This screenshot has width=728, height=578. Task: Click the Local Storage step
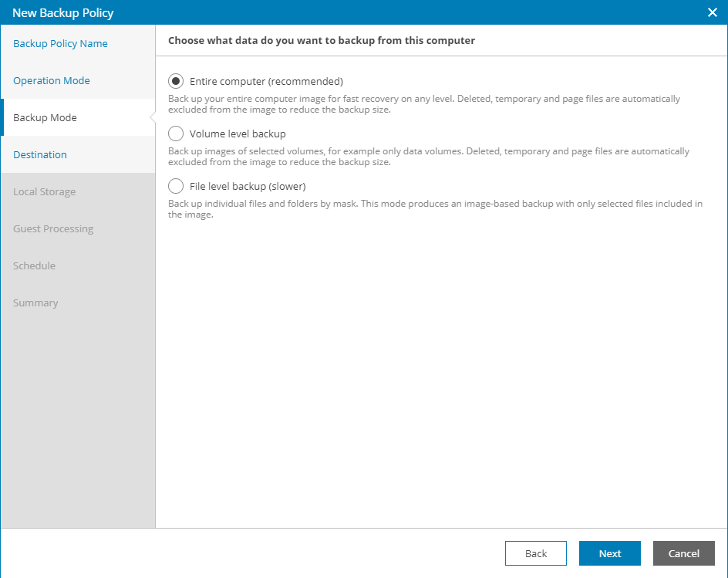point(44,191)
